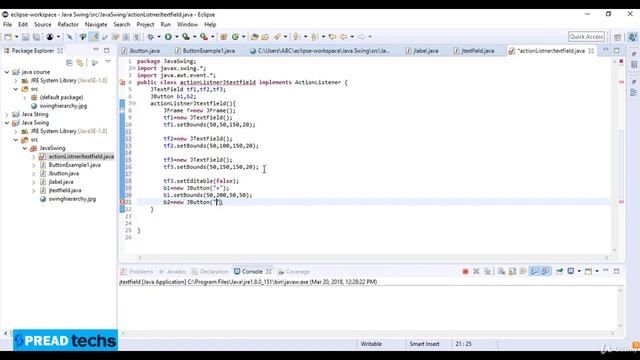This screenshot has height=360, width=640.
Task: Toggle Scroll Lock in Console toolbar
Action: pos(512,271)
